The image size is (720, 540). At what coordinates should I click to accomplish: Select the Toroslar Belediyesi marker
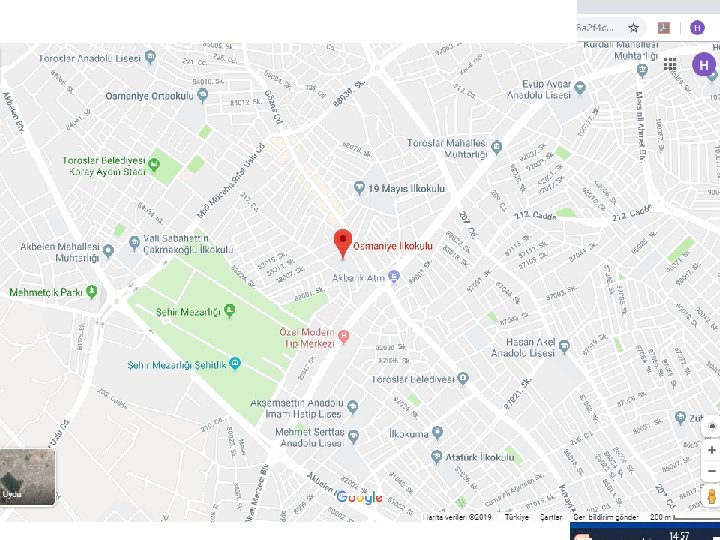463,378
